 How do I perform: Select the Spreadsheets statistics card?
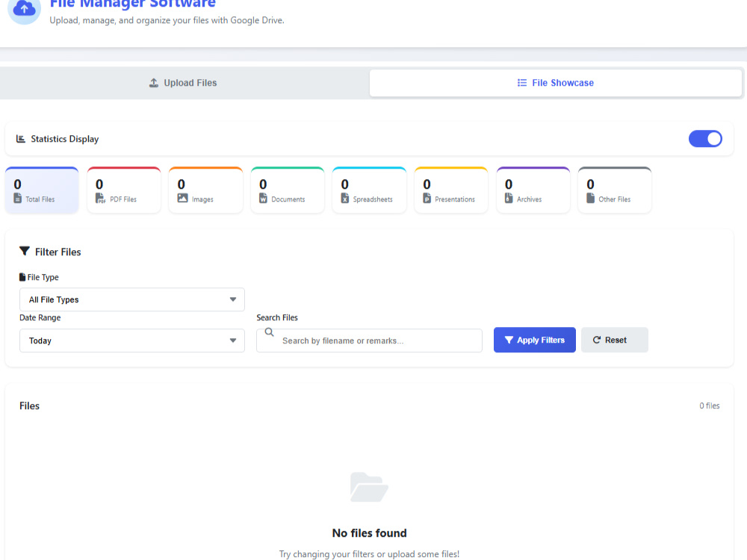[x=369, y=190]
